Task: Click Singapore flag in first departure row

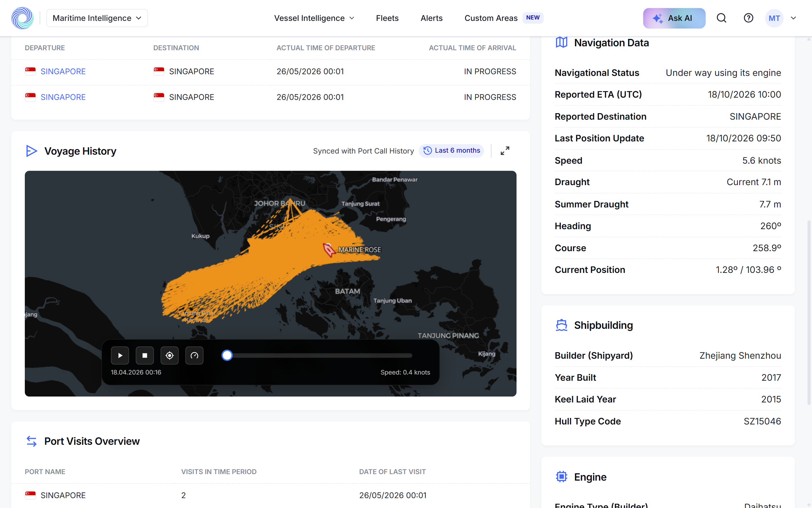Action: coord(30,71)
